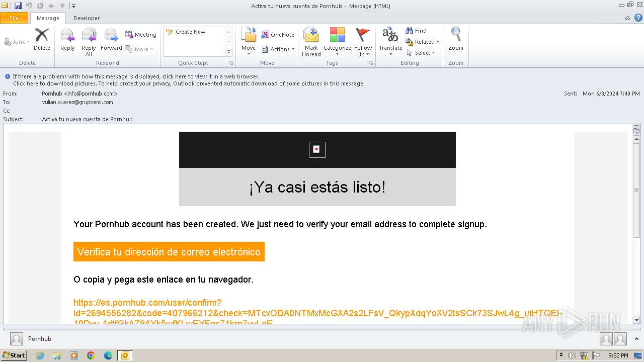The height and width of the screenshot is (362, 644).
Task: Click here to download pictures
Action: click(x=189, y=83)
